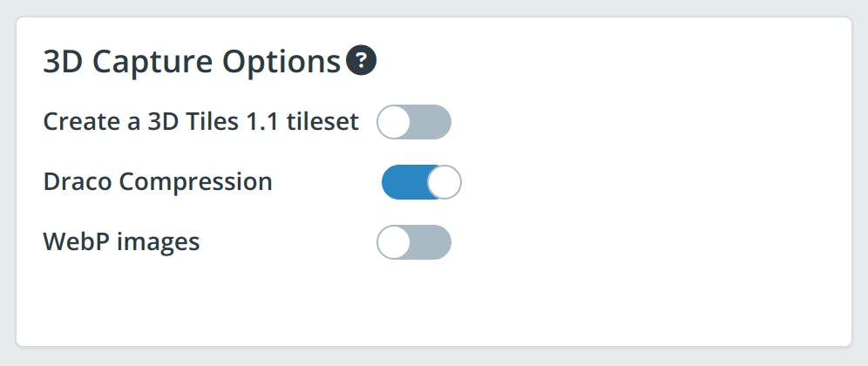Click the white knob of the WebP toggle
The image size is (868, 366).
[x=393, y=242]
